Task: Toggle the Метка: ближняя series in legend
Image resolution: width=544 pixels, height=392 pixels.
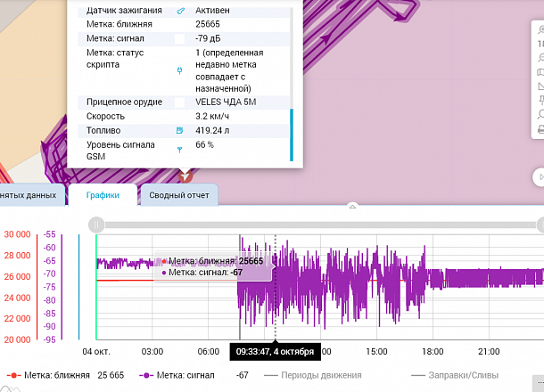Action: (55, 376)
